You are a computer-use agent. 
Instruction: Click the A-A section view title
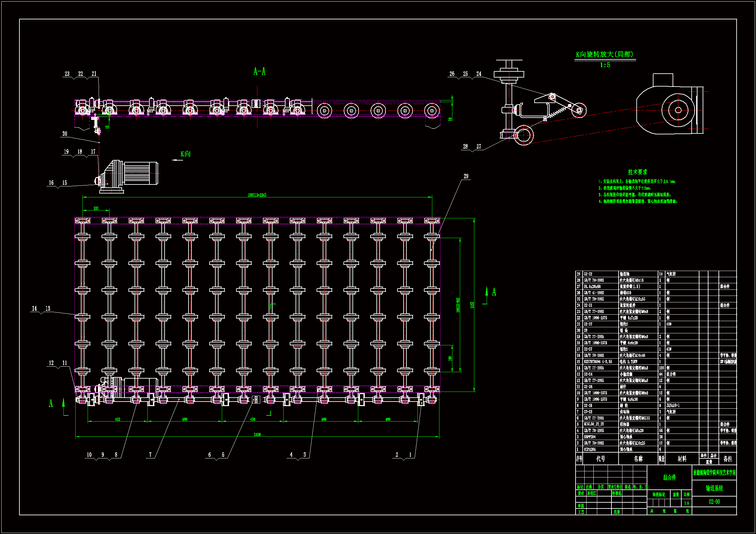click(259, 72)
